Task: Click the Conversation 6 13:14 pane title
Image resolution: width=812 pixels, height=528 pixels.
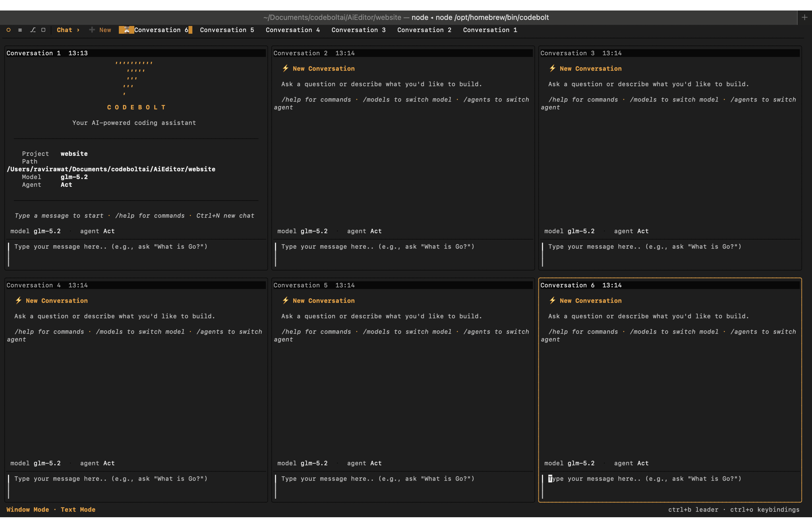Action: [x=581, y=285]
